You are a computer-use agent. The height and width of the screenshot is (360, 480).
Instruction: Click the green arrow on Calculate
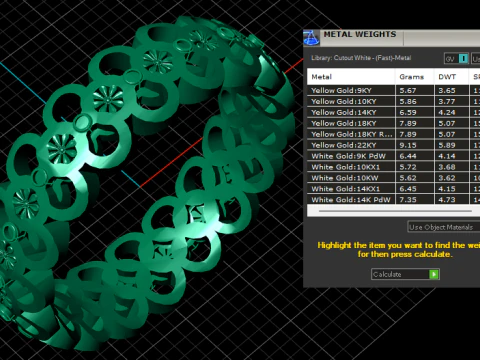coord(434,274)
